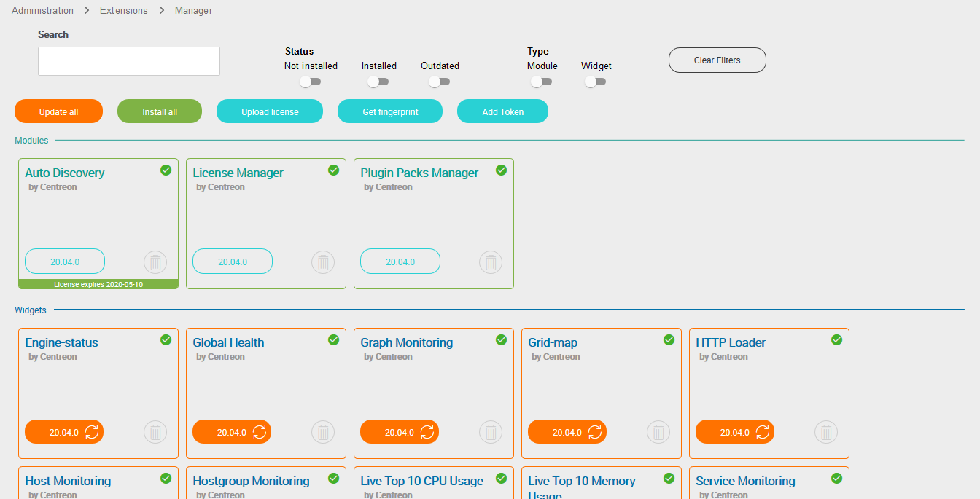Click Global Health widget trash icon
Viewport: 980px width, 499px height.
[x=323, y=432]
